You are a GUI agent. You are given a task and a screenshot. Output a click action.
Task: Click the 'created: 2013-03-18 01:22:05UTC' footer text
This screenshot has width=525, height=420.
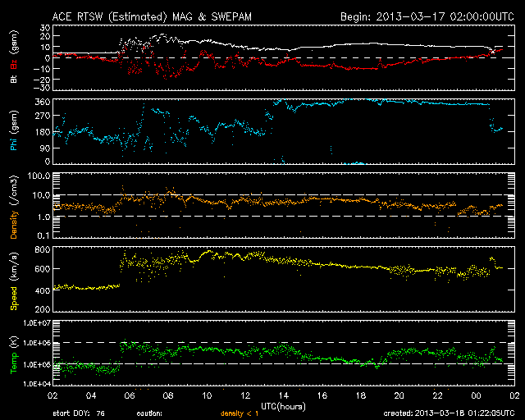tap(449, 413)
